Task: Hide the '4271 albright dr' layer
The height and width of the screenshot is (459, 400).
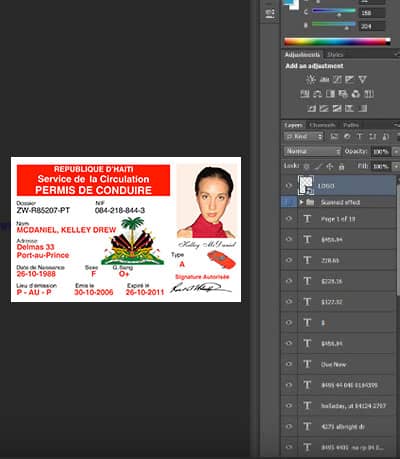Action: (289, 426)
